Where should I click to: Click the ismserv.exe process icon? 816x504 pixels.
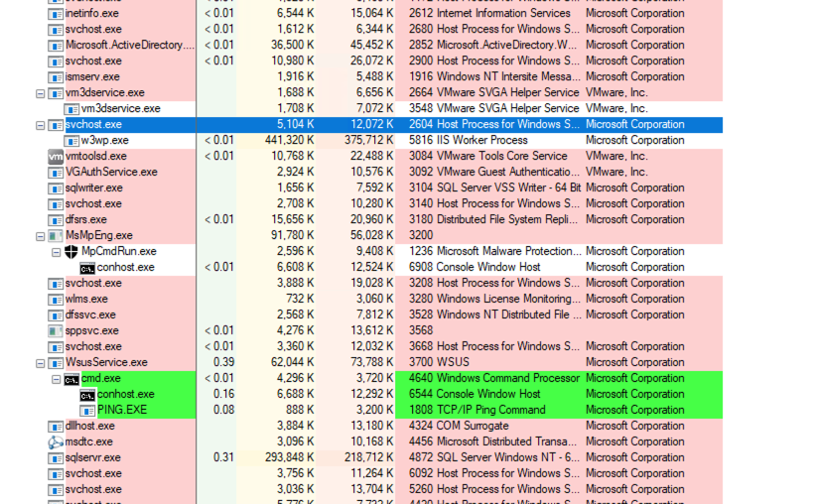click(x=56, y=77)
